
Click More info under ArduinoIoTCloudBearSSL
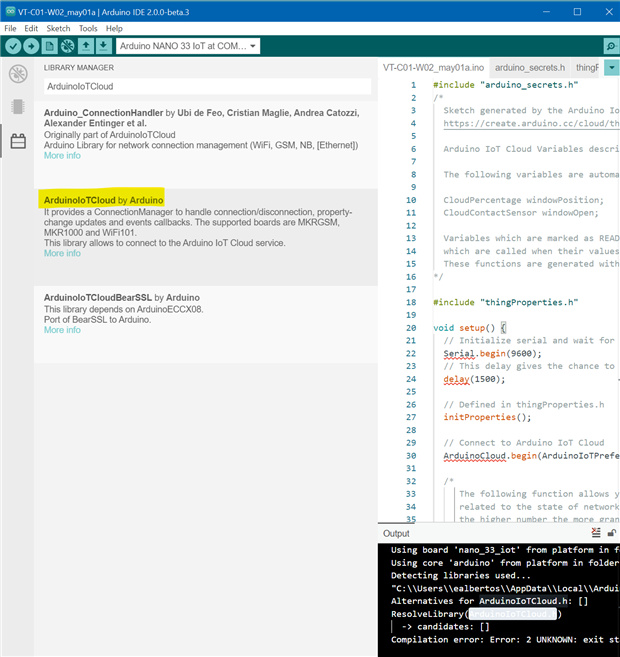[x=62, y=330]
